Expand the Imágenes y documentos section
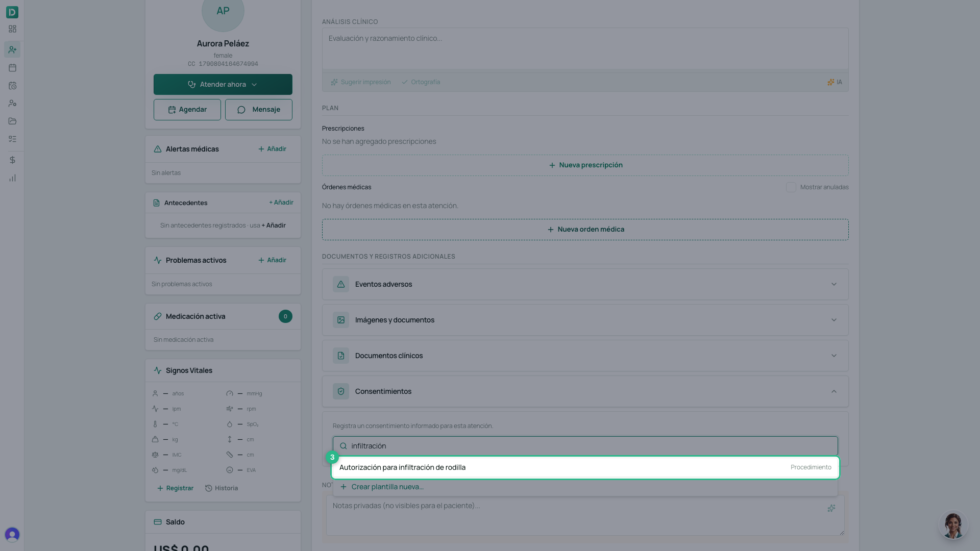Image resolution: width=980 pixels, height=551 pixels. point(585,320)
